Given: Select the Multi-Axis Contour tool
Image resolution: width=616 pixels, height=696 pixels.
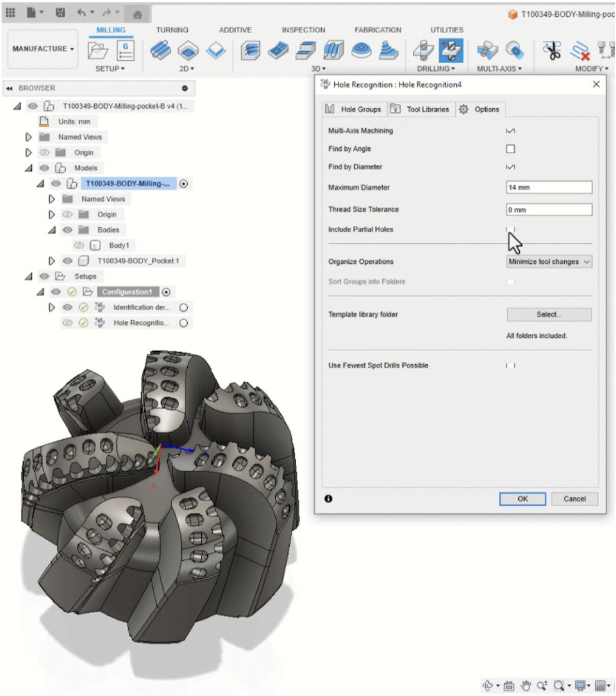Looking at the screenshot, I should pos(515,51).
